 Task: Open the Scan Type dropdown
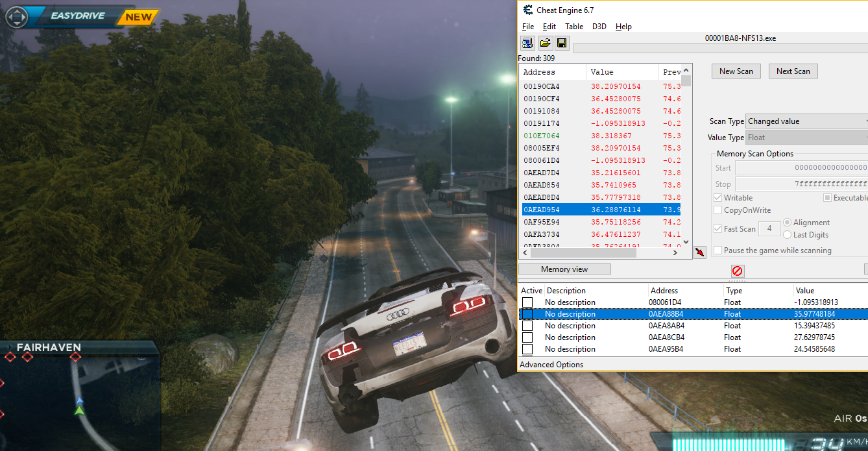(x=806, y=121)
